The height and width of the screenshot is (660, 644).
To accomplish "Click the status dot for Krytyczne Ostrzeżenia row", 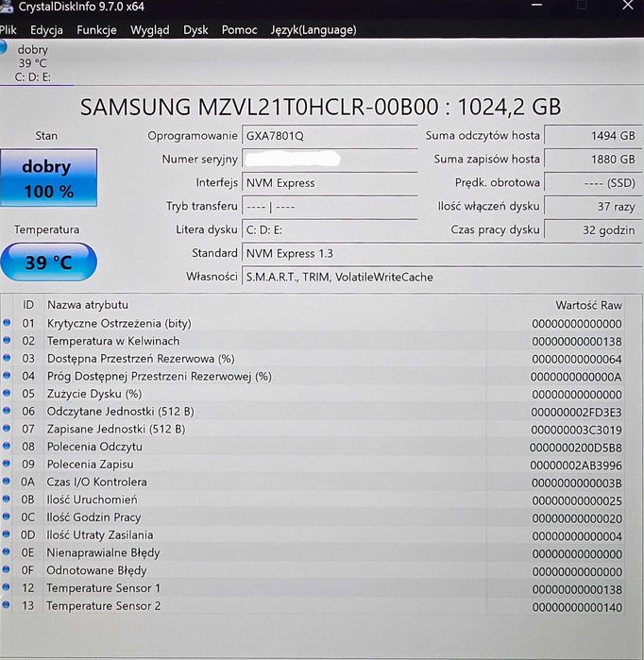I will [x=7, y=323].
